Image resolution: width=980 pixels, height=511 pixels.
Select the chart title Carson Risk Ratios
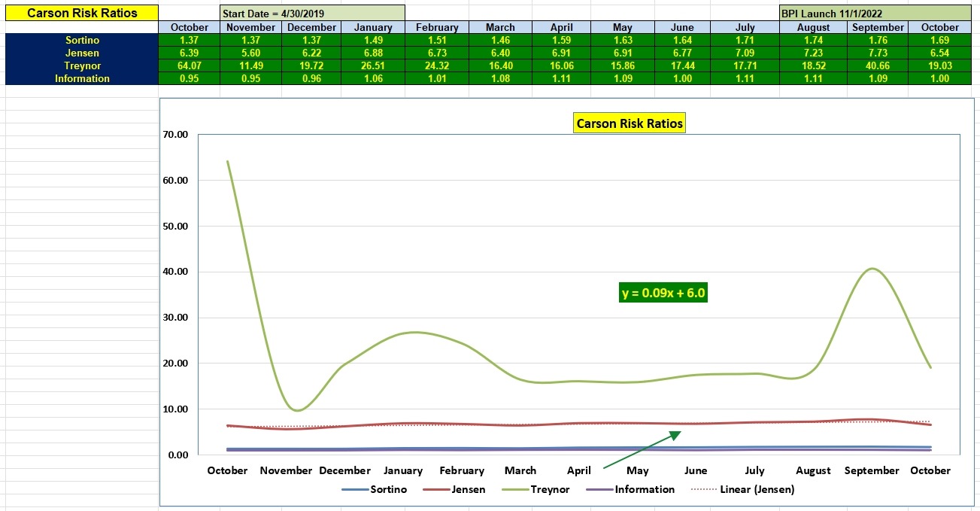(630, 123)
